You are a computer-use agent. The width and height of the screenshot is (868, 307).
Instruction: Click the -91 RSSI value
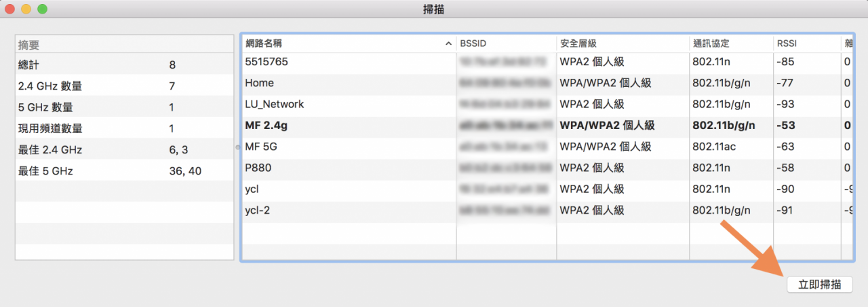(x=785, y=209)
